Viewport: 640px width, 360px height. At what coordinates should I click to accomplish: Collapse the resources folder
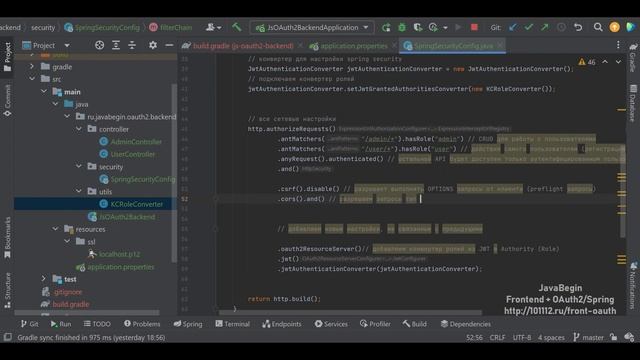[x=56, y=229]
